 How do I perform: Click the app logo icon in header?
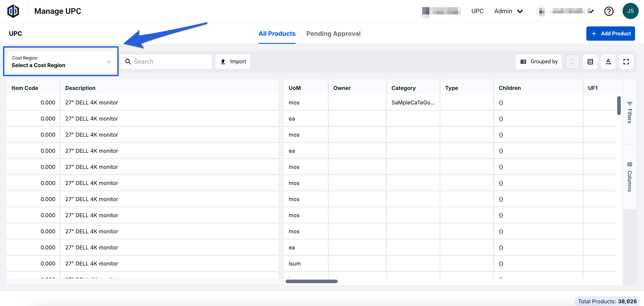(13, 11)
